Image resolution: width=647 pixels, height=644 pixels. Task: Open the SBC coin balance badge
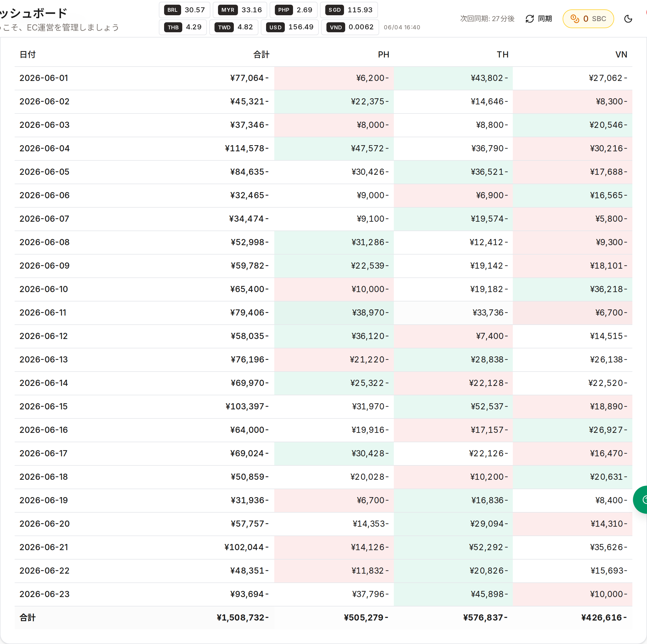pos(588,19)
